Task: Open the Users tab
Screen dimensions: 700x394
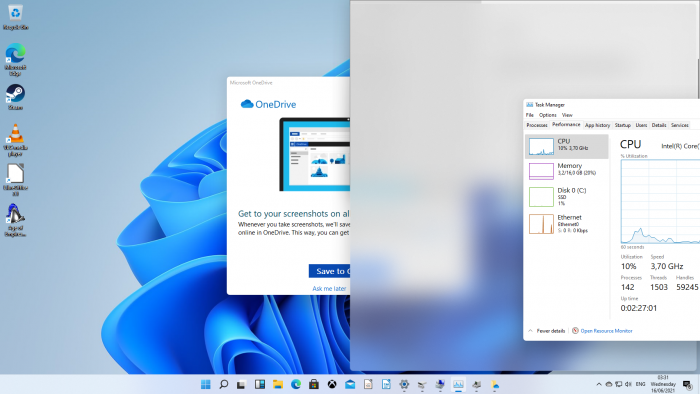Action: (x=641, y=125)
